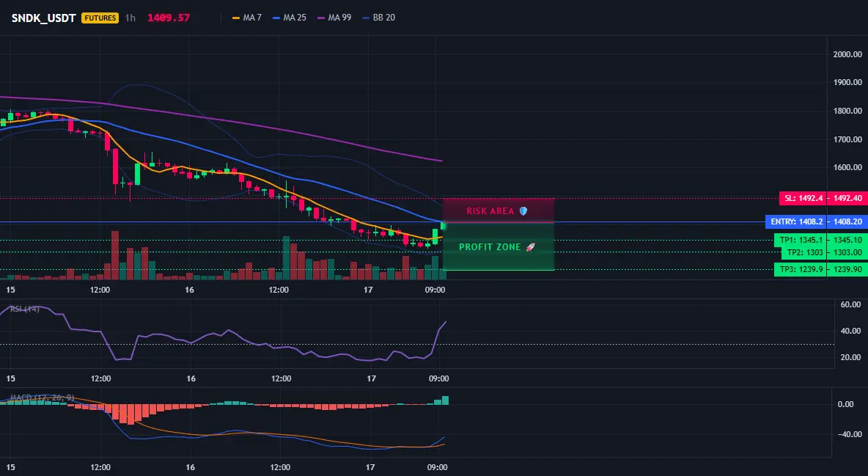Click the 17 date label on main chart axis

point(368,290)
